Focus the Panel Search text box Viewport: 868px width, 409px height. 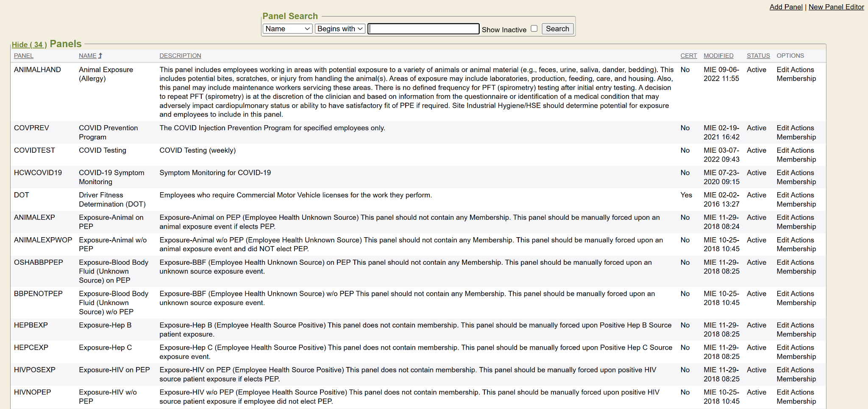423,28
